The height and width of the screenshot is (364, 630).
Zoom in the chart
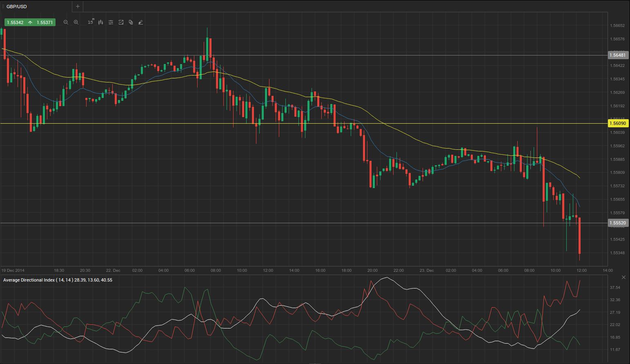tap(76, 22)
